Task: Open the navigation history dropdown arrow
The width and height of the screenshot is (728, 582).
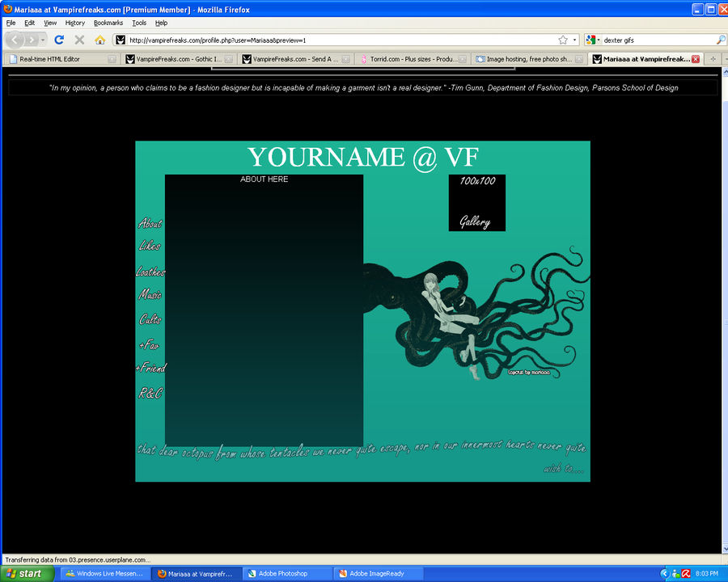Action: click(43, 40)
